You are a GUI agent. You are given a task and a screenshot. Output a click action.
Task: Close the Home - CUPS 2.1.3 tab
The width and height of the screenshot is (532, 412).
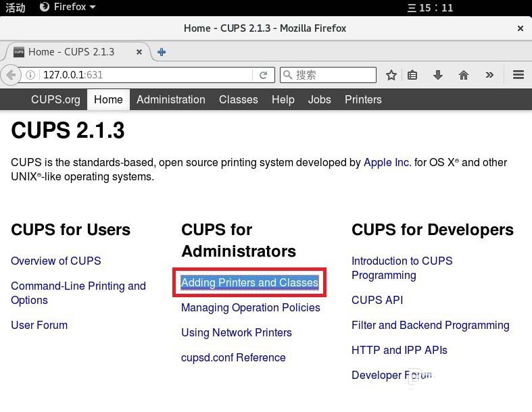click(140, 52)
